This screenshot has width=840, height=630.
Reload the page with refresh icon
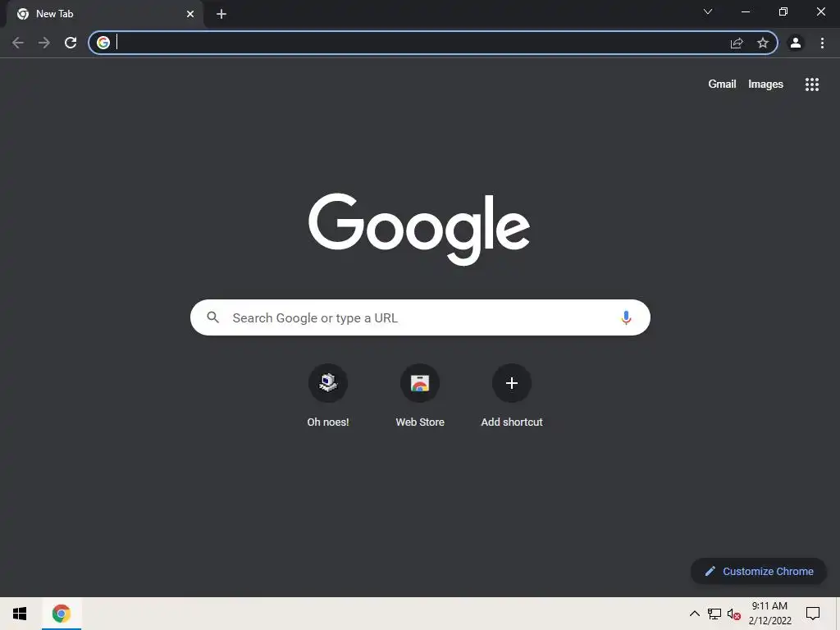71,43
